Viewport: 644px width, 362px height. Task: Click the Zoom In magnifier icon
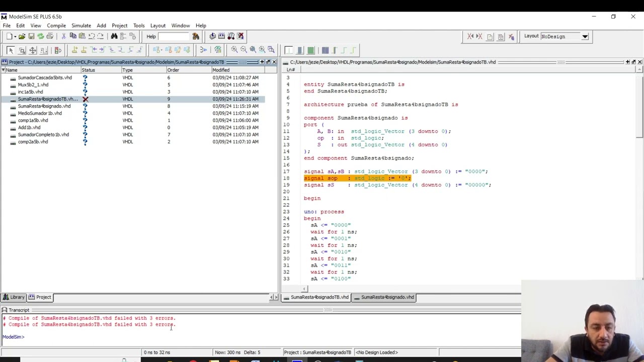234,50
